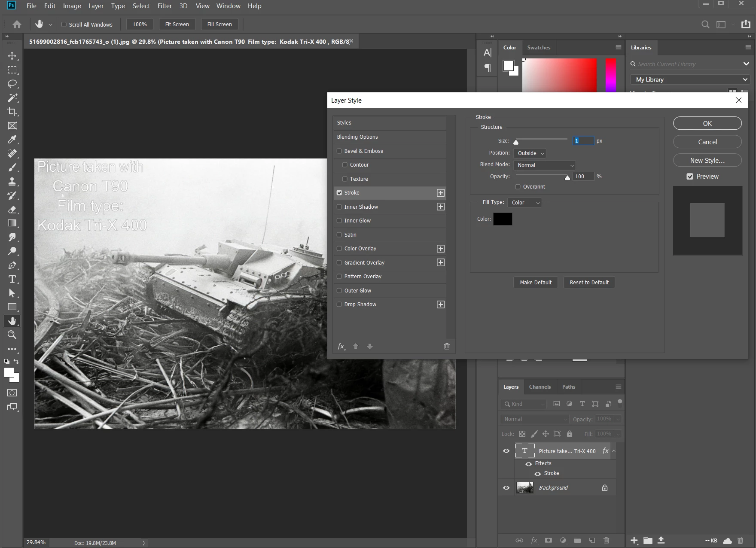Add another Stroke effect with plus button
Image resolution: width=756 pixels, height=548 pixels.
(441, 193)
